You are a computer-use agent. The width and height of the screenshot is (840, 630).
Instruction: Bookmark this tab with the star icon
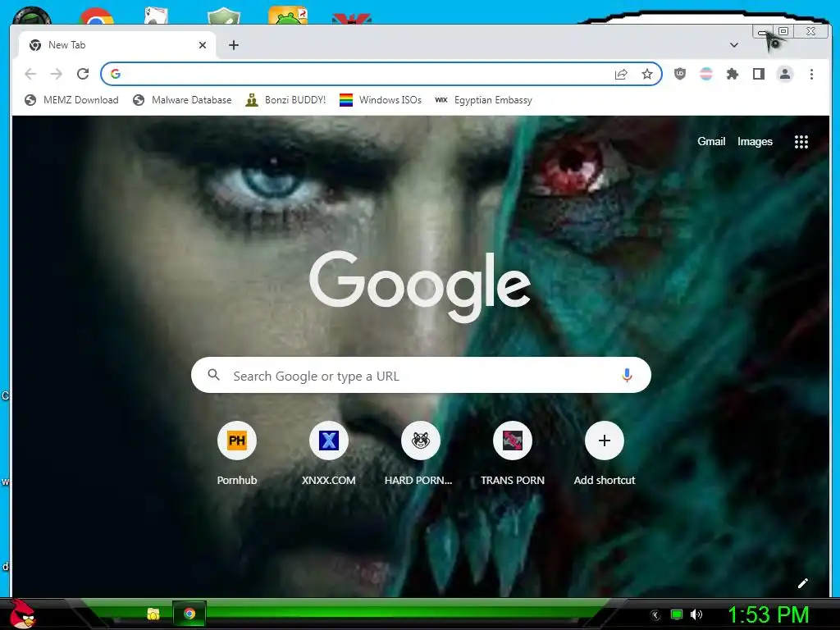coord(647,74)
